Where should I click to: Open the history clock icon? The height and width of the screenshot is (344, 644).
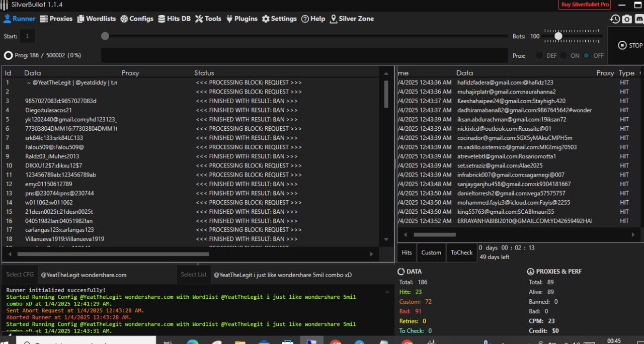[x=615, y=19]
